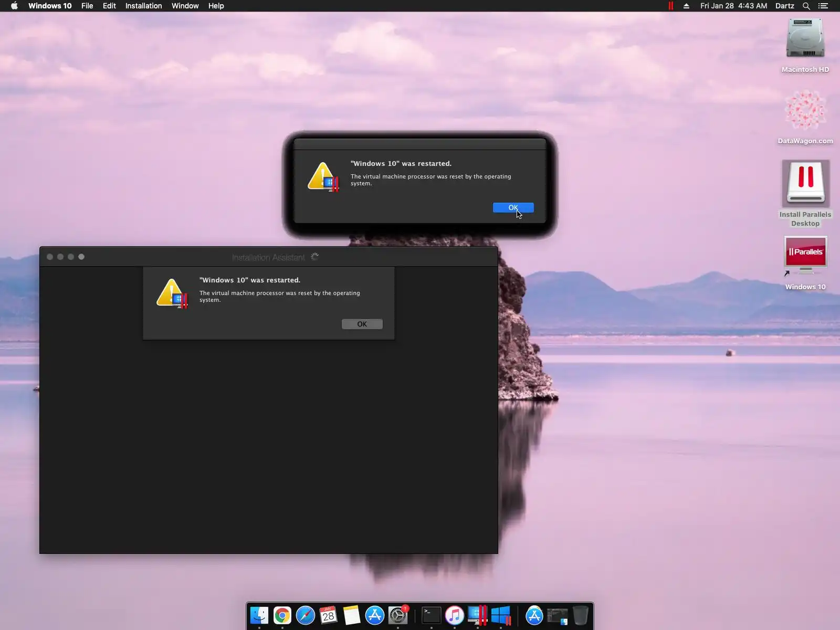The image size is (840, 630).
Task: Click the "was restarted" heading in Installation Assistant
Action: (x=250, y=280)
